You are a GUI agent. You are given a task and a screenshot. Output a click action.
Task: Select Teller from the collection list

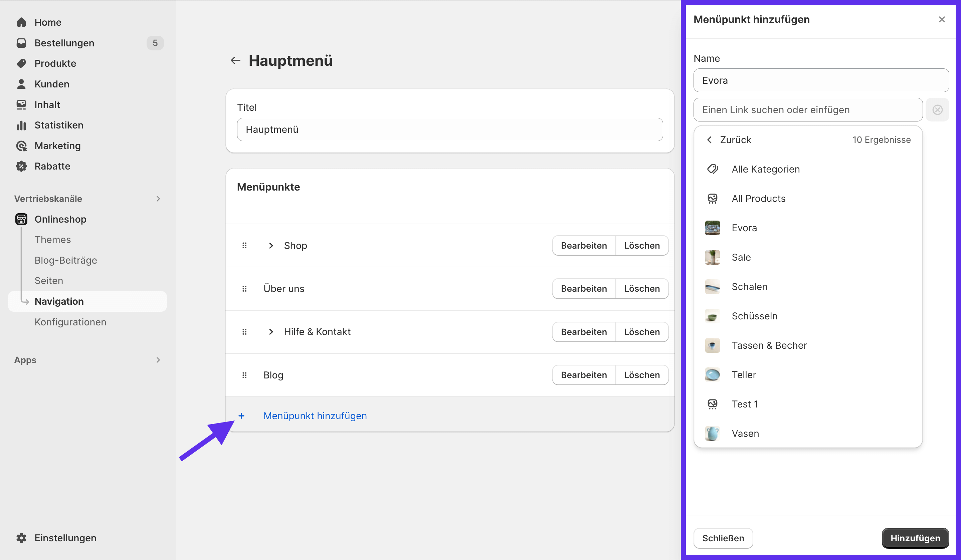click(808, 375)
